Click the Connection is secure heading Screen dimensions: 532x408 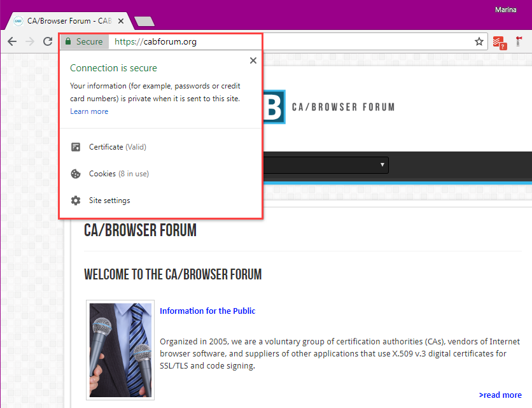[113, 68]
